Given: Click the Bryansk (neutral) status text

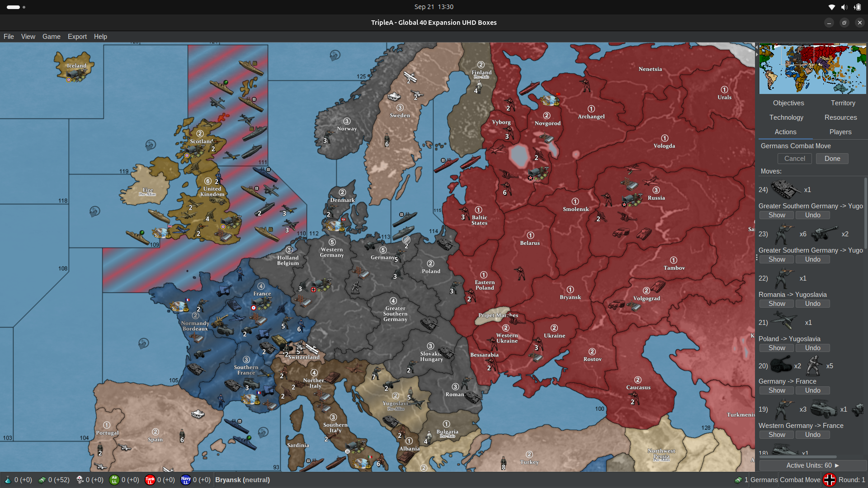Looking at the screenshot, I should click(242, 480).
